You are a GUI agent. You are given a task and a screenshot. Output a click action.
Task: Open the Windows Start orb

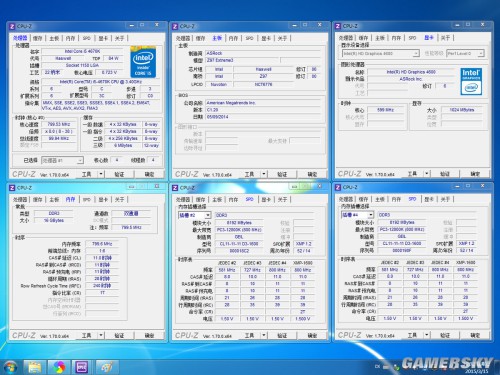[10, 367]
